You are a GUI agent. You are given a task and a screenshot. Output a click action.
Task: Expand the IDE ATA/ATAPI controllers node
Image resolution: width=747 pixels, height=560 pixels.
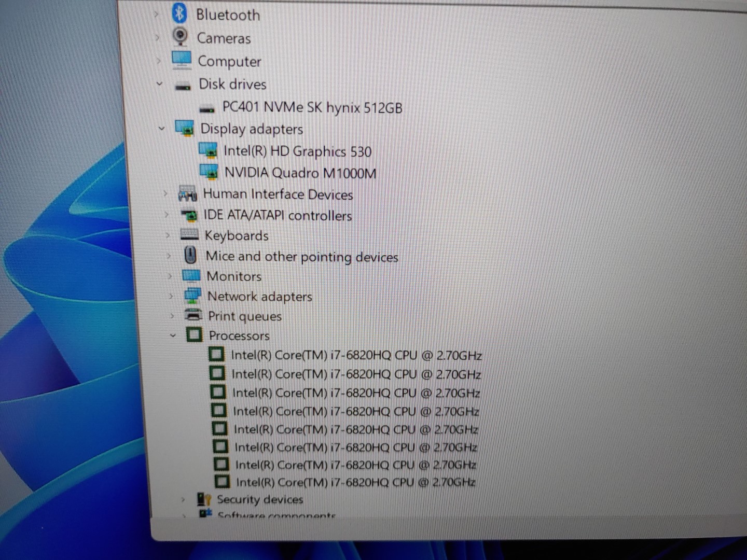click(x=166, y=214)
